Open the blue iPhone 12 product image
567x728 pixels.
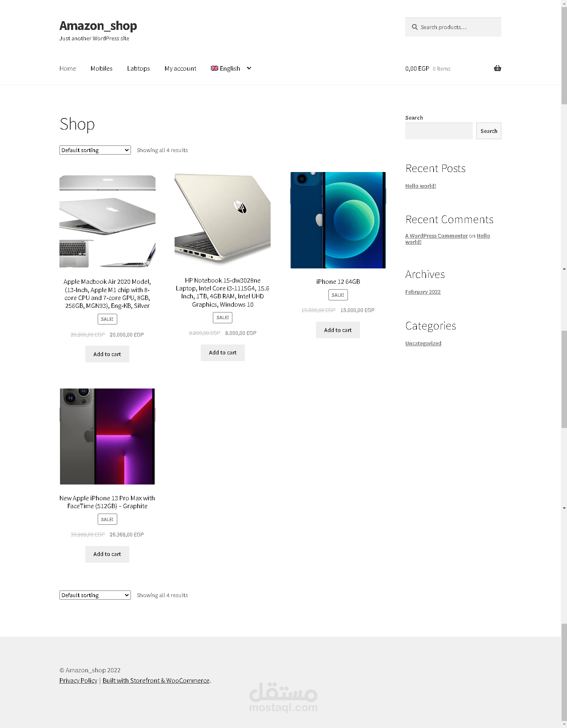click(338, 220)
